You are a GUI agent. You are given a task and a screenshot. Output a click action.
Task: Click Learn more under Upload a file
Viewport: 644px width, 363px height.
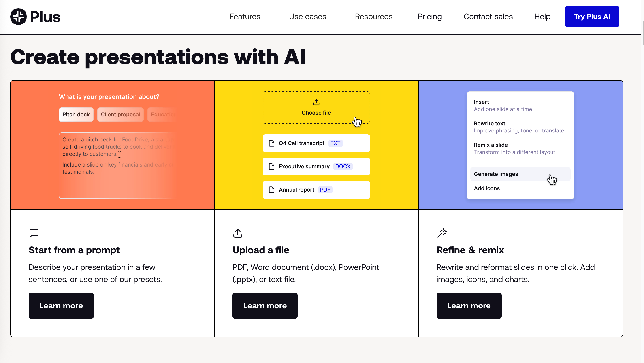[x=265, y=305]
